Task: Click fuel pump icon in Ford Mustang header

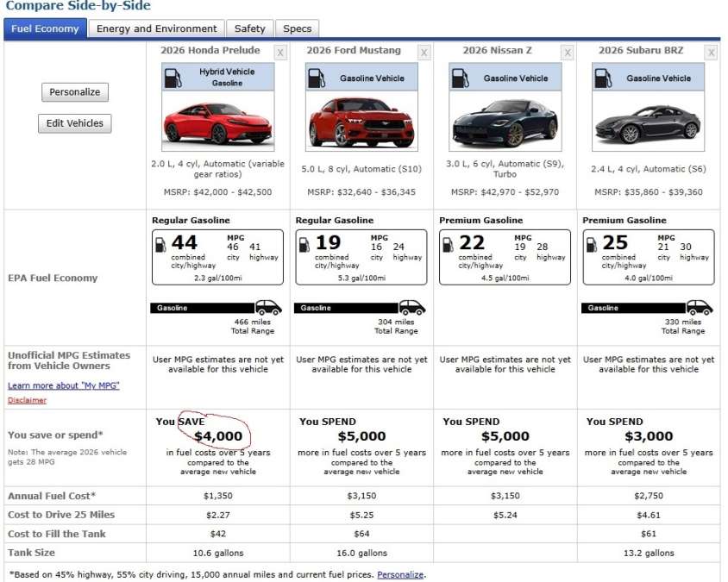Action: point(317,78)
